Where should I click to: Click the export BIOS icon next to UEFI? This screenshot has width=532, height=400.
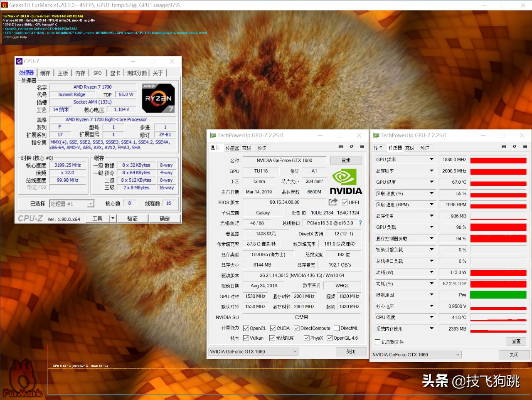332,202
